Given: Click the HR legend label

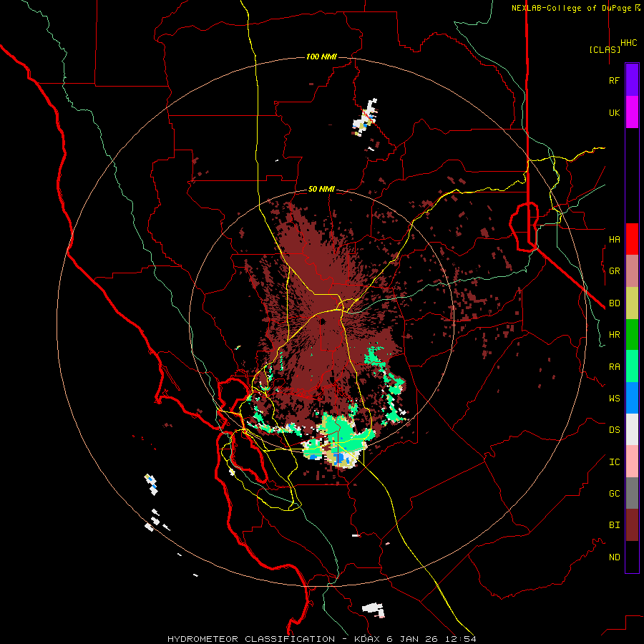Looking at the screenshot, I should tap(614, 335).
